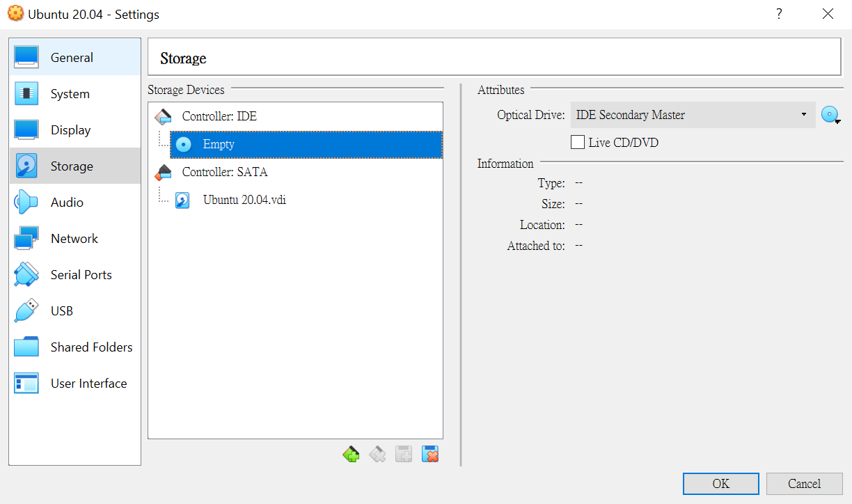This screenshot has width=852, height=504.
Task: Open the Shared Folders settings category
Action: (74, 347)
